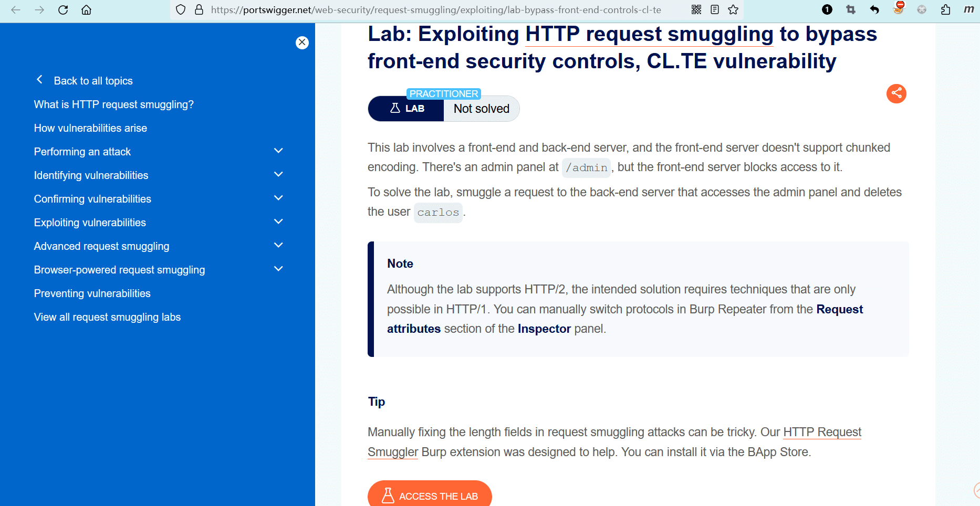Click the Access the Lab button
This screenshot has height=506, width=980.
[430, 496]
